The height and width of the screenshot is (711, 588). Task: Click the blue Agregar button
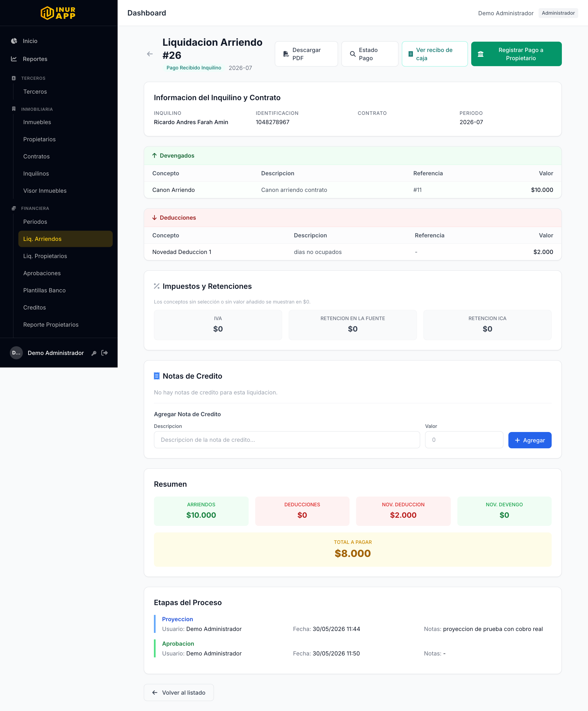[530, 440]
